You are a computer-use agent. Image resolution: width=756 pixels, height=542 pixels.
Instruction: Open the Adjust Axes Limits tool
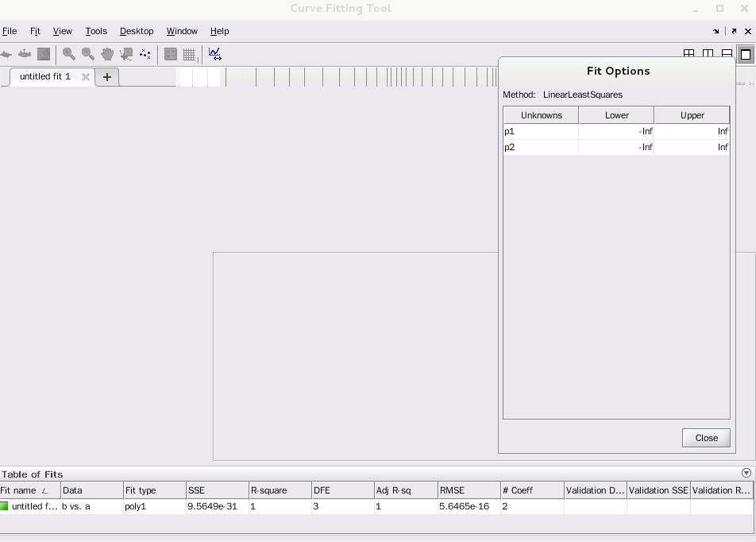pyautogui.click(x=215, y=53)
